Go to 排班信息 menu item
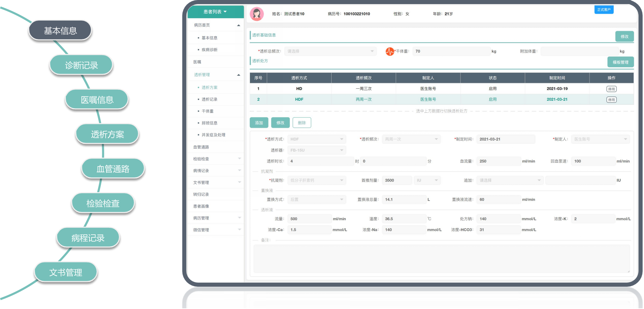This screenshot has width=644, height=309. pos(209,123)
